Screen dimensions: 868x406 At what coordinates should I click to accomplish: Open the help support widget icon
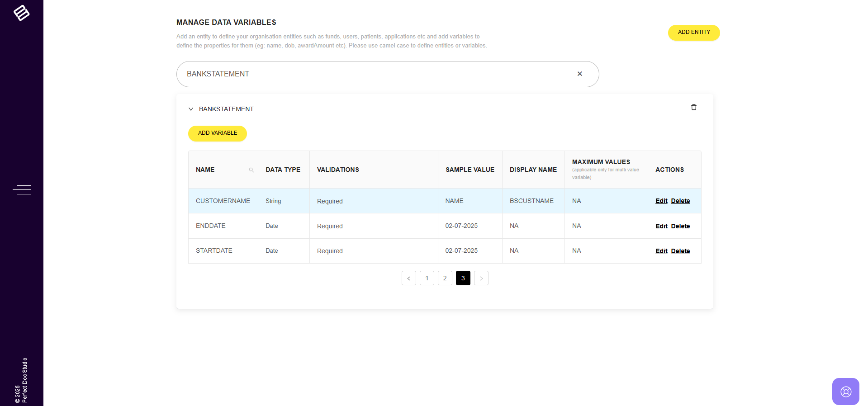point(845,391)
